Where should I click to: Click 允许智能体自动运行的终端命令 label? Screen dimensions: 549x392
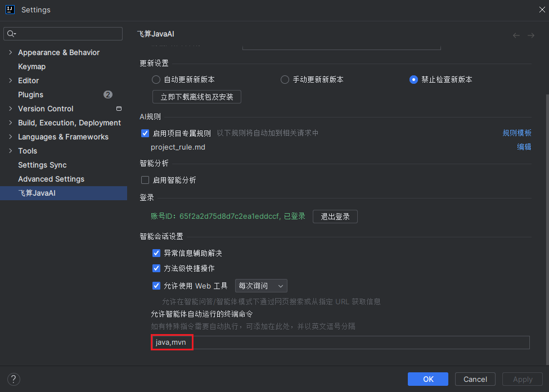tap(202, 314)
